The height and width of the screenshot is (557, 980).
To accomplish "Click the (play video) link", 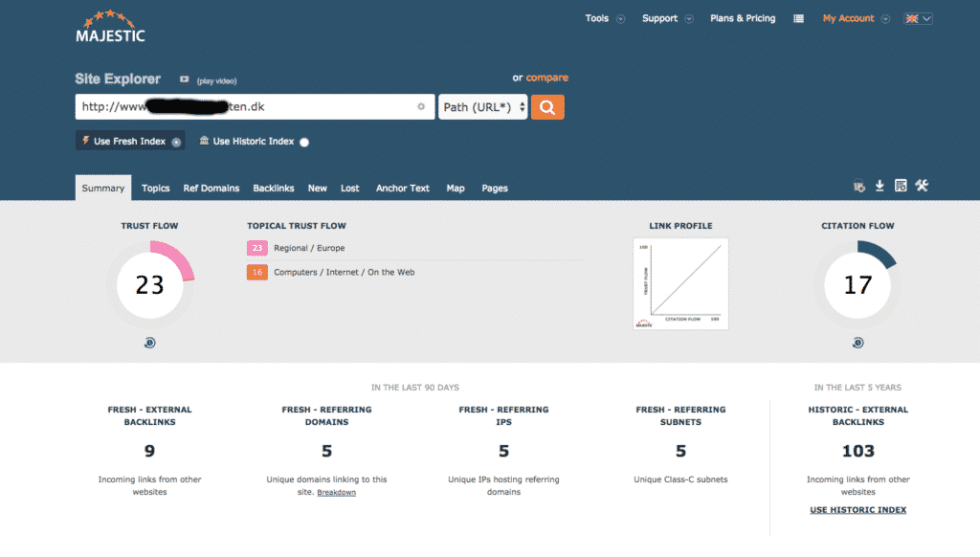I will [x=217, y=80].
